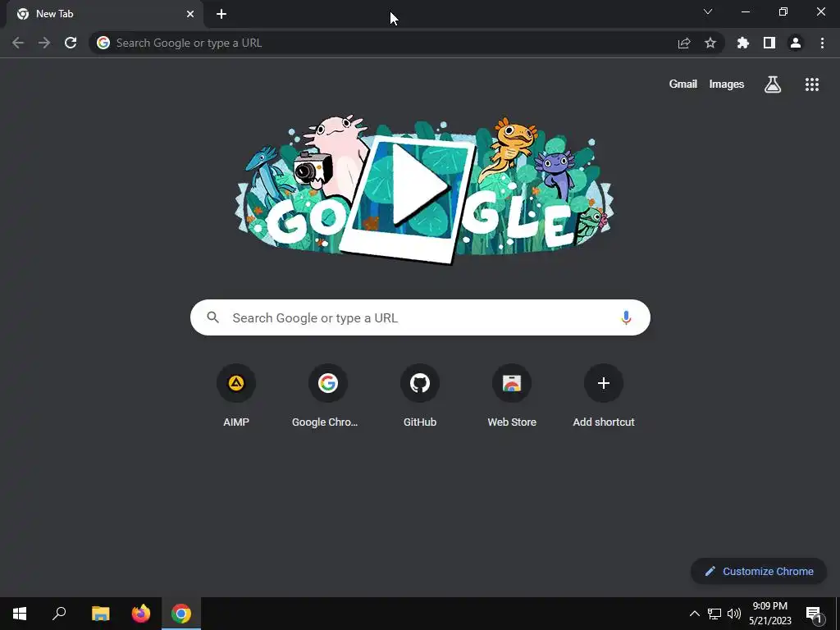Image resolution: width=840 pixels, height=630 pixels.
Task: Open the Extensions puzzle-piece menu
Action: 743,43
